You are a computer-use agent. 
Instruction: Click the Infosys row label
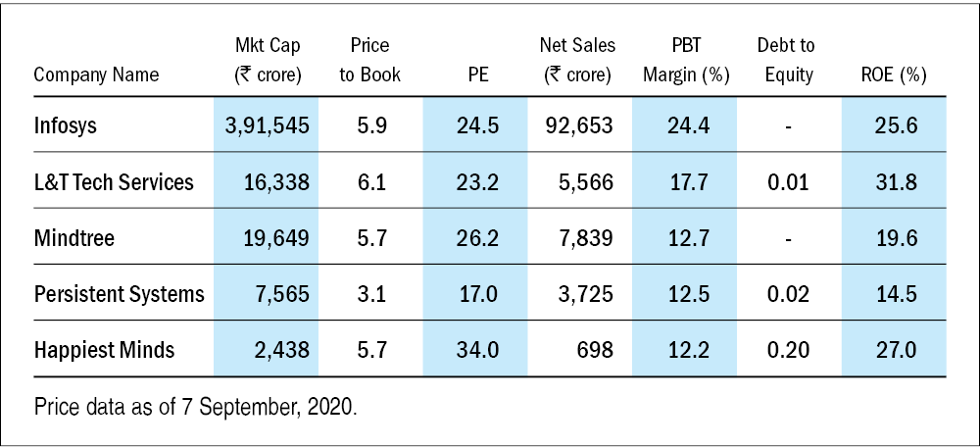click(x=67, y=125)
